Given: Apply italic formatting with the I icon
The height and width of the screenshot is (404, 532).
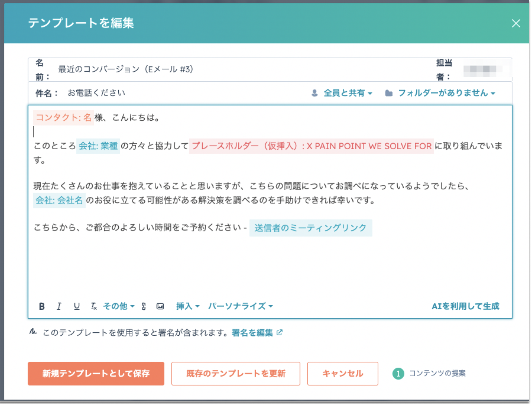Looking at the screenshot, I should [x=59, y=306].
